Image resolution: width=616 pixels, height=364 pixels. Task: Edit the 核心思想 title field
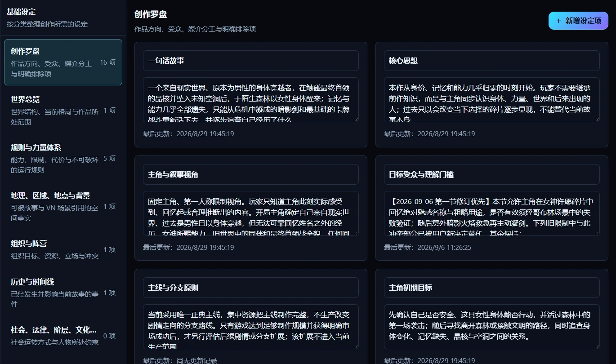492,61
